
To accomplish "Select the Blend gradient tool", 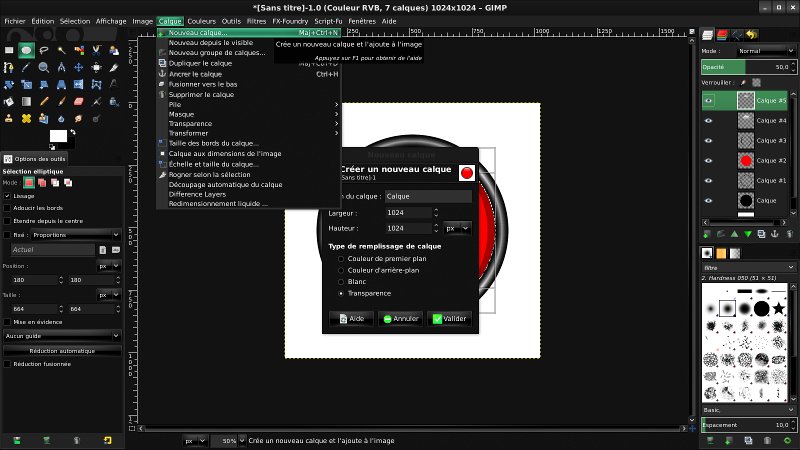I will pyautogui.click(x=27, y=102).
